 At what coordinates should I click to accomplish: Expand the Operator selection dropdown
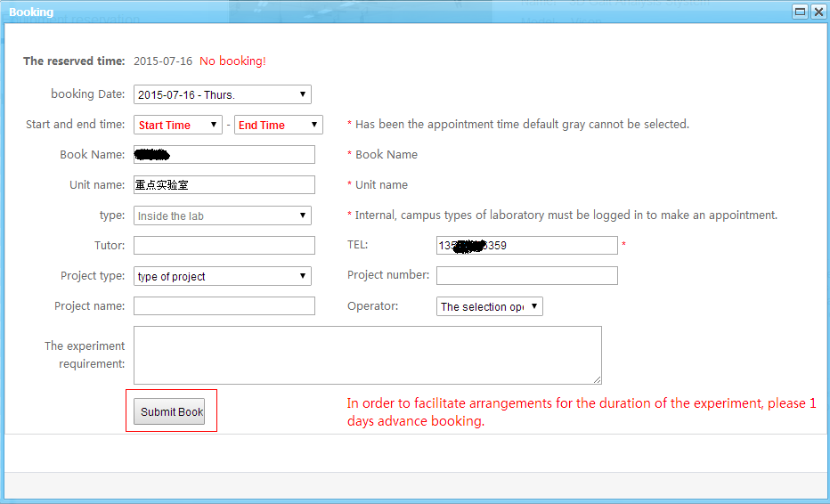coord(489,306)
